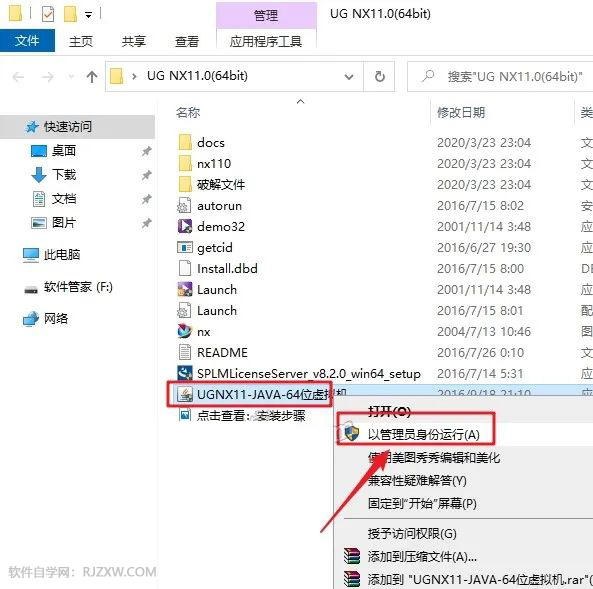Viewport: 593px width, 589px height.
Task: Select the nx icon file
Action: click(x=185, y=331)
